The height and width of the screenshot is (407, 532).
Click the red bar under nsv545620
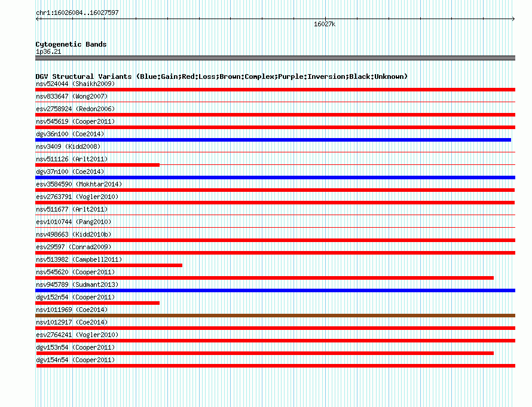click(265, 278)
